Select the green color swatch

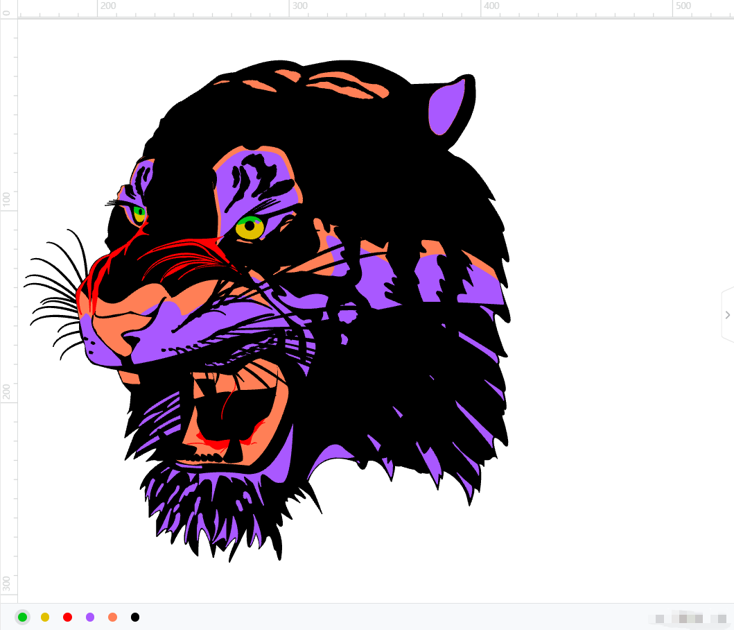coord(22,617)
